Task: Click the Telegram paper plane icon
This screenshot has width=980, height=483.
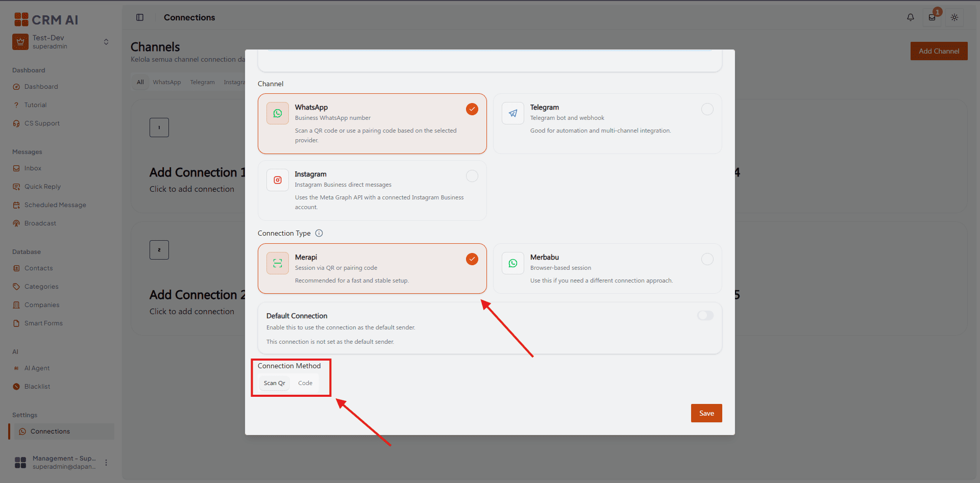Action: (513, 113)
